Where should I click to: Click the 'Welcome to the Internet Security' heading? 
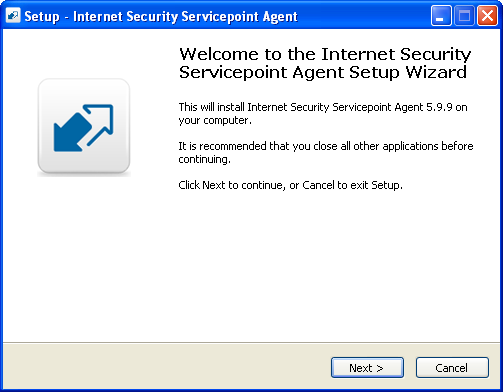coord(325,54)
